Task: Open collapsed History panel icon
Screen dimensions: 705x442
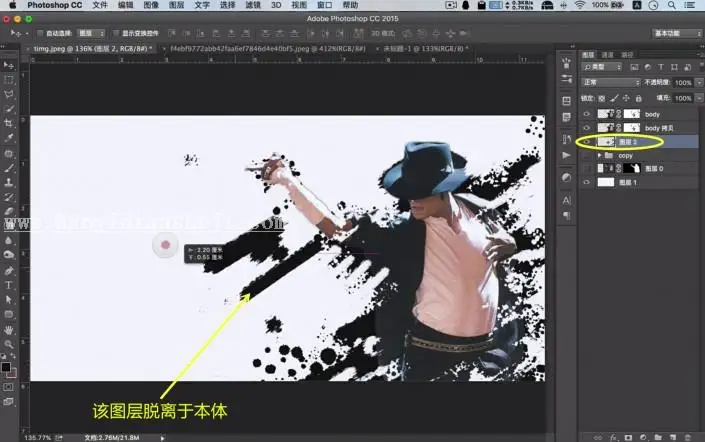Action: pyautogui.click(x=567, y=139)
